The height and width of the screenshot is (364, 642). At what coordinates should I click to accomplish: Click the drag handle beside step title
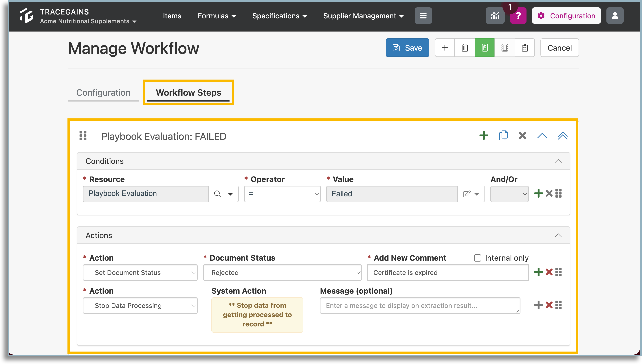point(83,136)
